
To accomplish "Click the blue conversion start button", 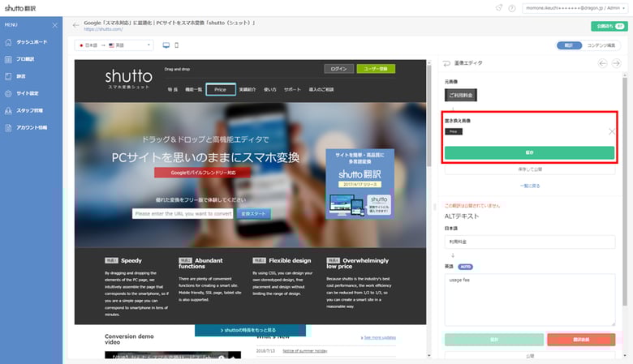I will 253,214.
